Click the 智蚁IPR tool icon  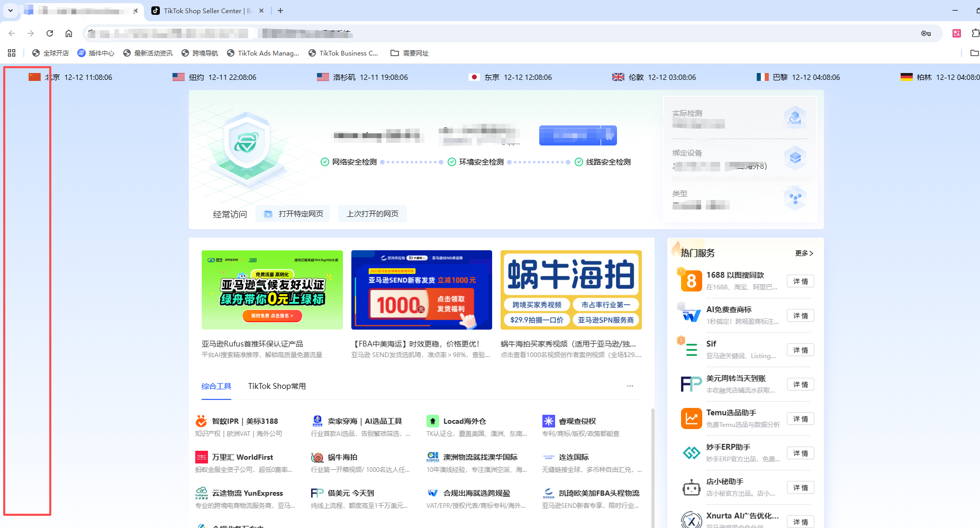click(201, 421)
